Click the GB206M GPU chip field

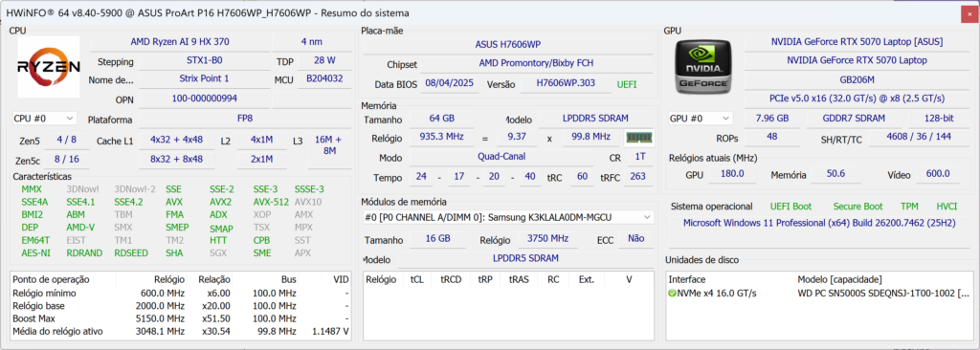857,79
